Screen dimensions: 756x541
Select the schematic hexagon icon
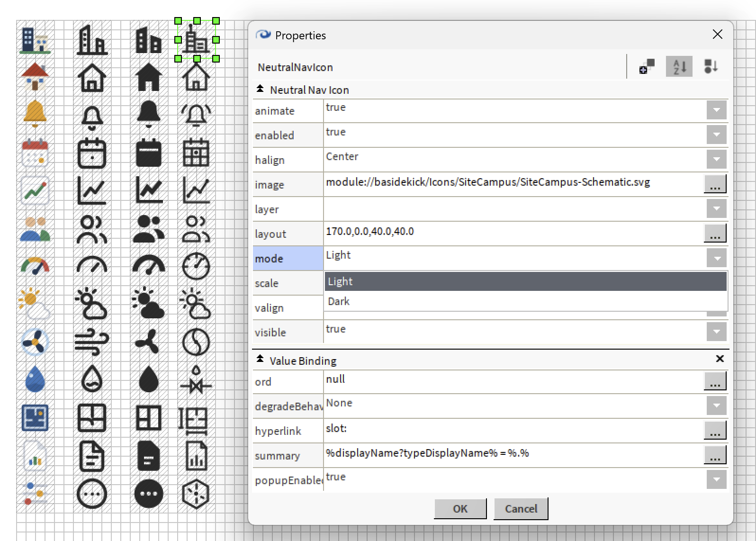196,494
